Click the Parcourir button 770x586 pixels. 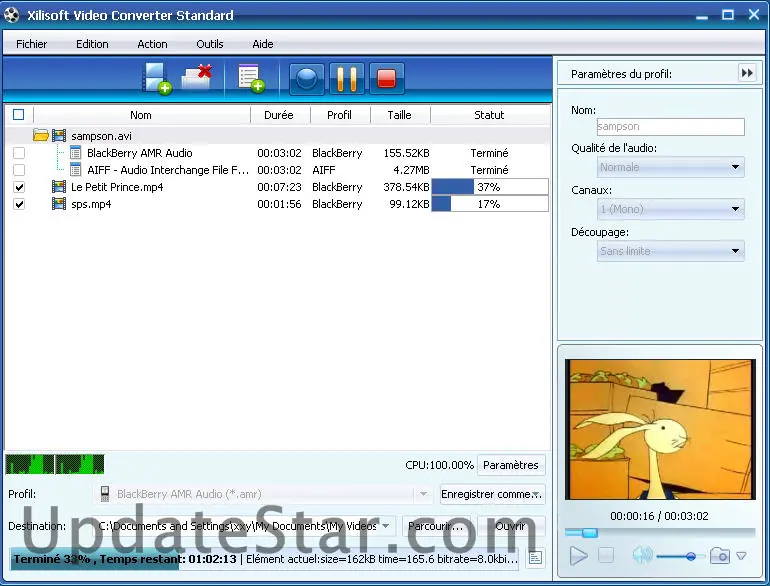click(x=437, y=526)
